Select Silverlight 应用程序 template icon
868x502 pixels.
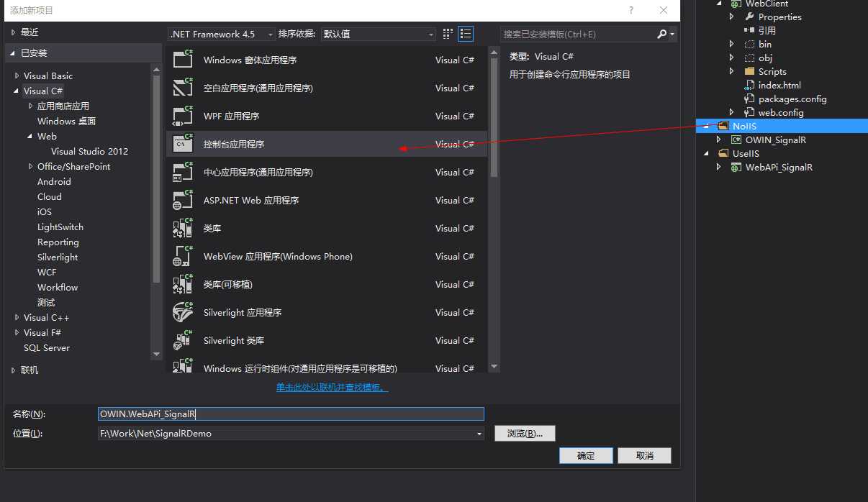coord(183,312)
